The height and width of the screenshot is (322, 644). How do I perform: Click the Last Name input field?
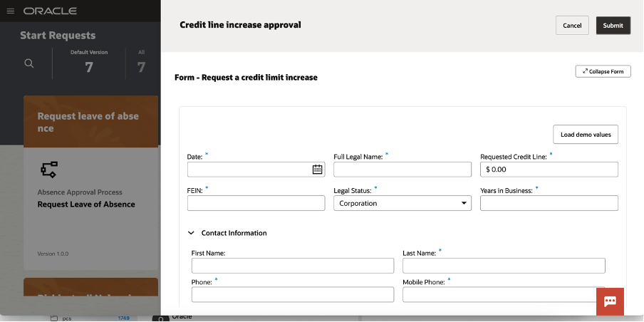pos(503,266)
